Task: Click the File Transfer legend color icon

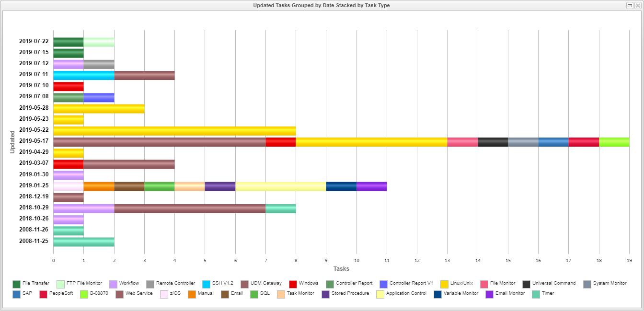Action: point(17,284)
